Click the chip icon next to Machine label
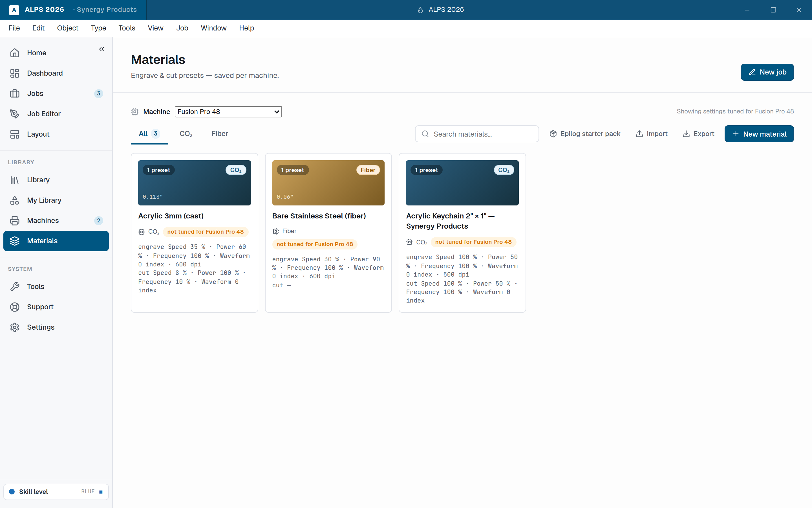 coord(134,112)
